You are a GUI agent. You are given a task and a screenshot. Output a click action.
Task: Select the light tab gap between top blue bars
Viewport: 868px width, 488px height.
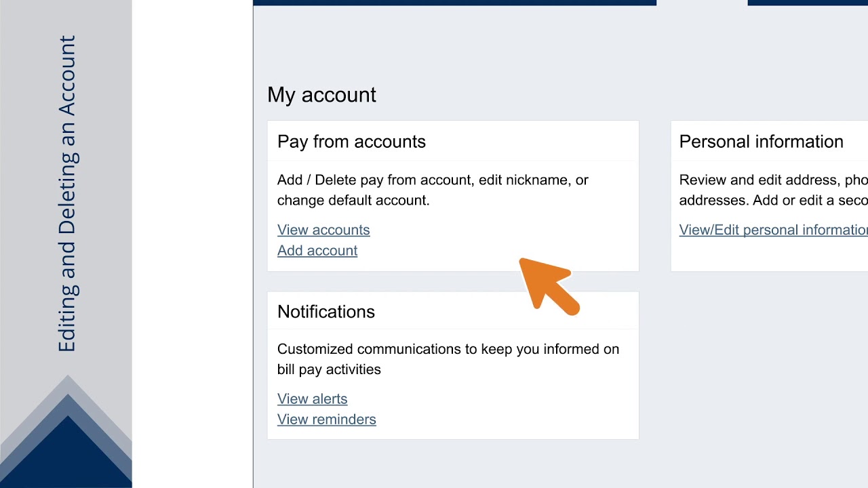pos(702,3)
